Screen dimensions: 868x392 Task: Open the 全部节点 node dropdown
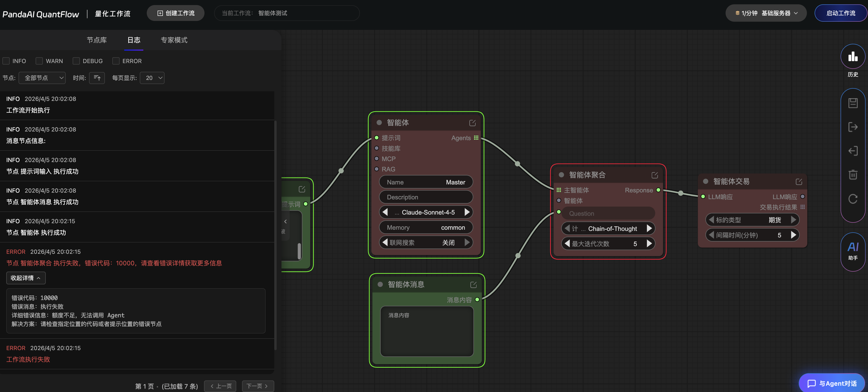pyautogui.click(x=42, y=78)
